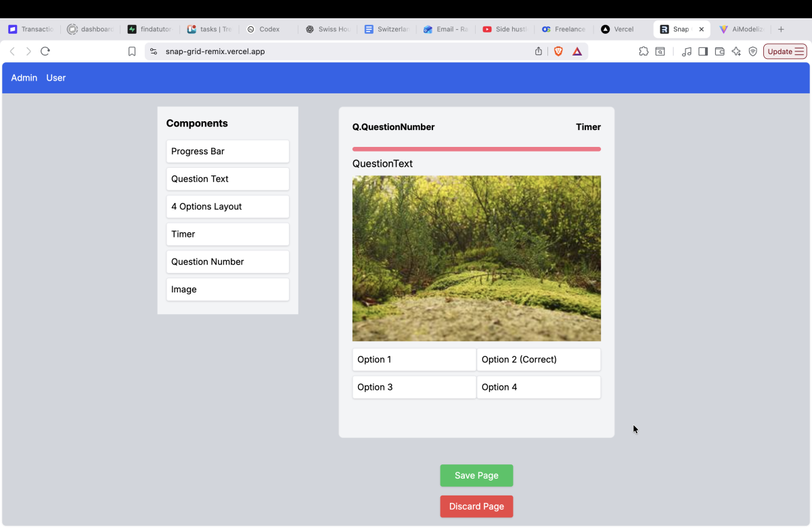Select Option 2 (Correct) answer box
812x528 pixels.
tap(539, 359)
